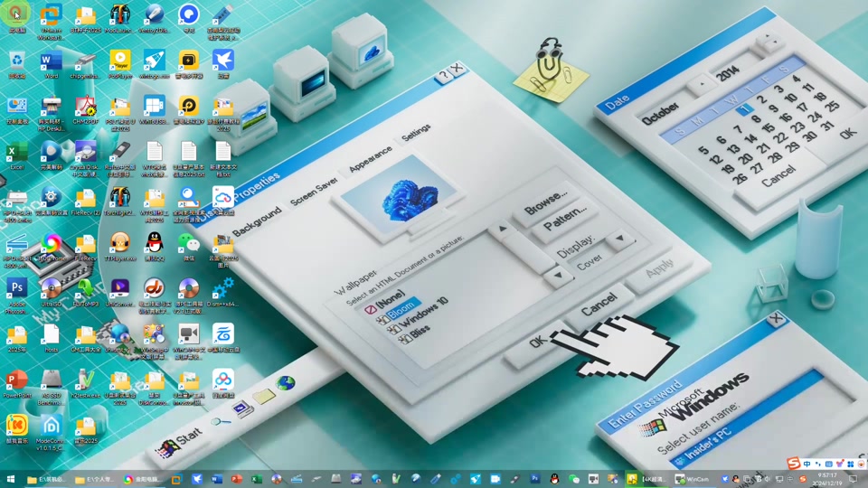The image size is (868, 488).
Task: Click the Sogou S input method icon
Action: point(793,463)
